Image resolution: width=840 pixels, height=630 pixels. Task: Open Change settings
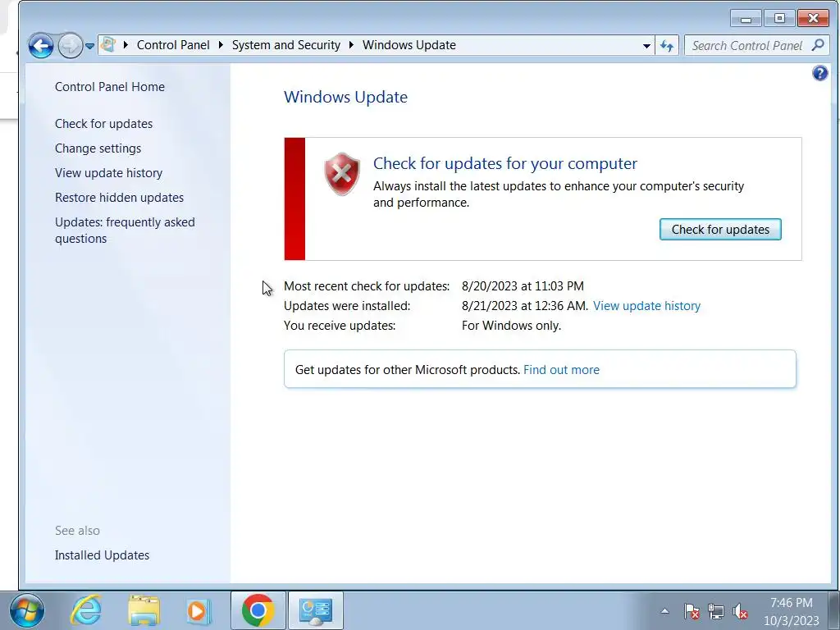click(98, 148)
